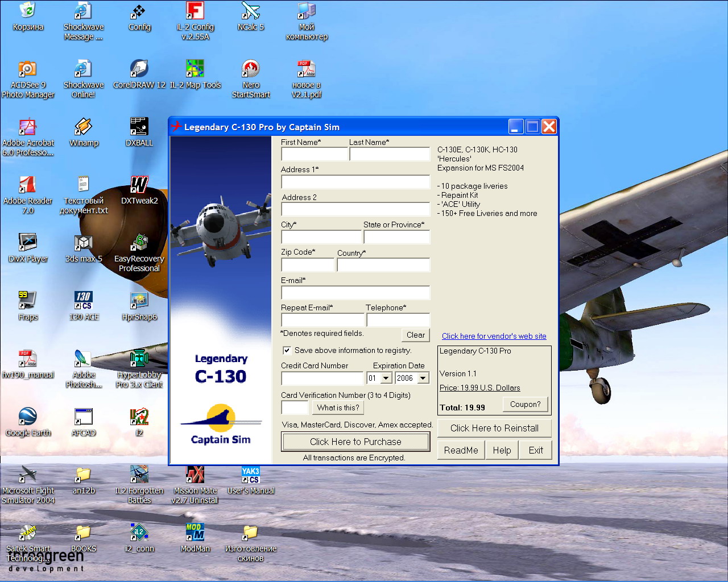The width and height of the screenshot is (728, 582).
Task: Click Here to Purchase button
Action: coord(355,442)
